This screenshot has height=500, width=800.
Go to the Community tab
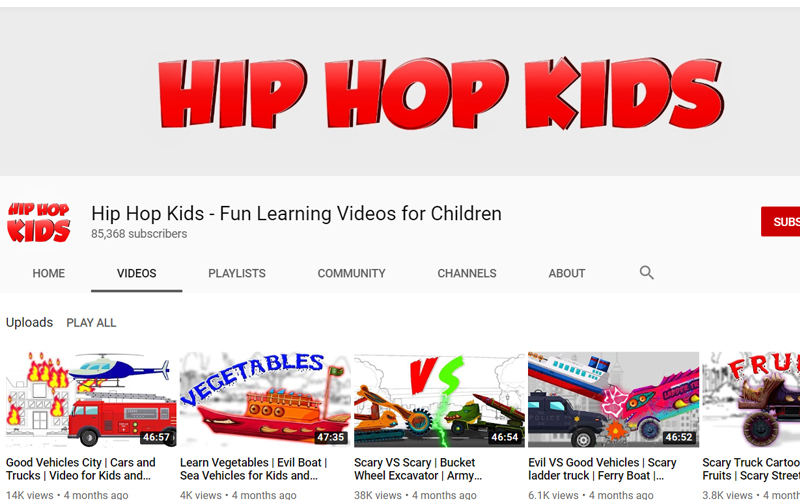[x=352, y=273]
